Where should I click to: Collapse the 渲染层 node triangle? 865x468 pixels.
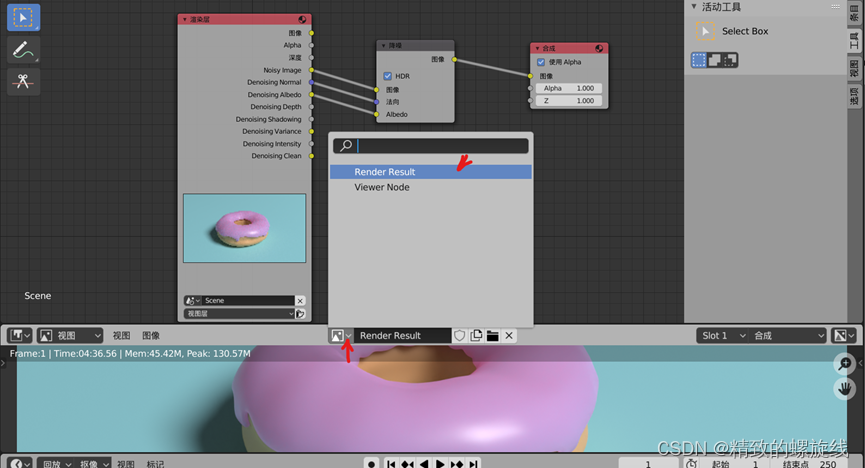pyautogui.click(x=185, y=19)
